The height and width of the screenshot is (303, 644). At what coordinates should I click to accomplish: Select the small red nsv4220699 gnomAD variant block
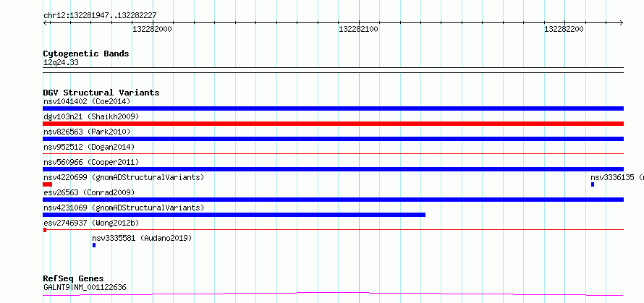[47, 184]
